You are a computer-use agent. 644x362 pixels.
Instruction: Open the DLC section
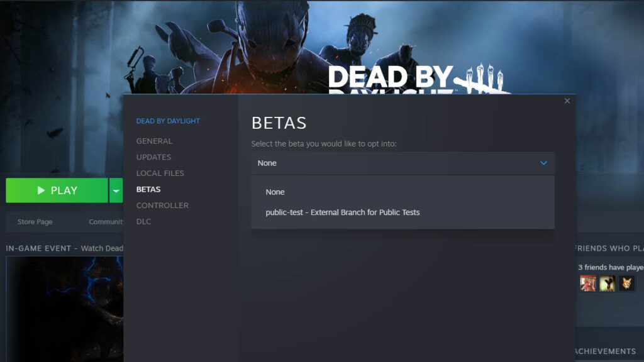coord(144,222)
